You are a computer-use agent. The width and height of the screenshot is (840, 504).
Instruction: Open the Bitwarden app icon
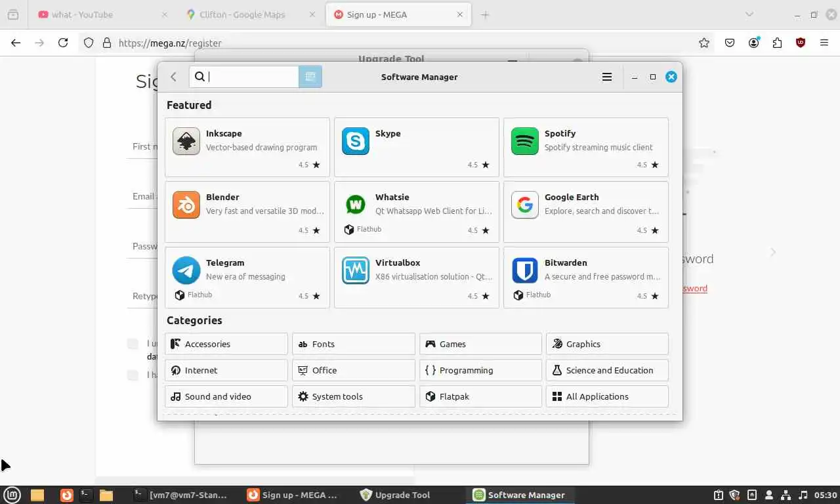point(525,270)
